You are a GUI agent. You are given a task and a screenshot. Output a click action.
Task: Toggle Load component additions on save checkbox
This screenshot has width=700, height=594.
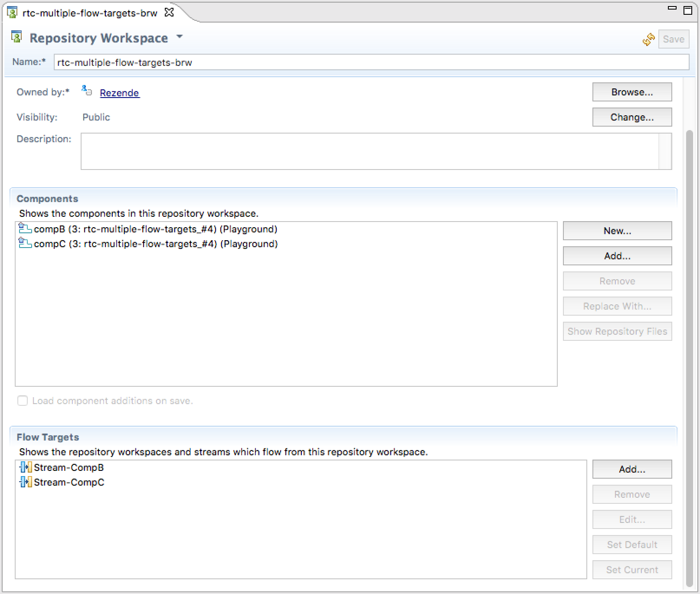tap(23, 401)
